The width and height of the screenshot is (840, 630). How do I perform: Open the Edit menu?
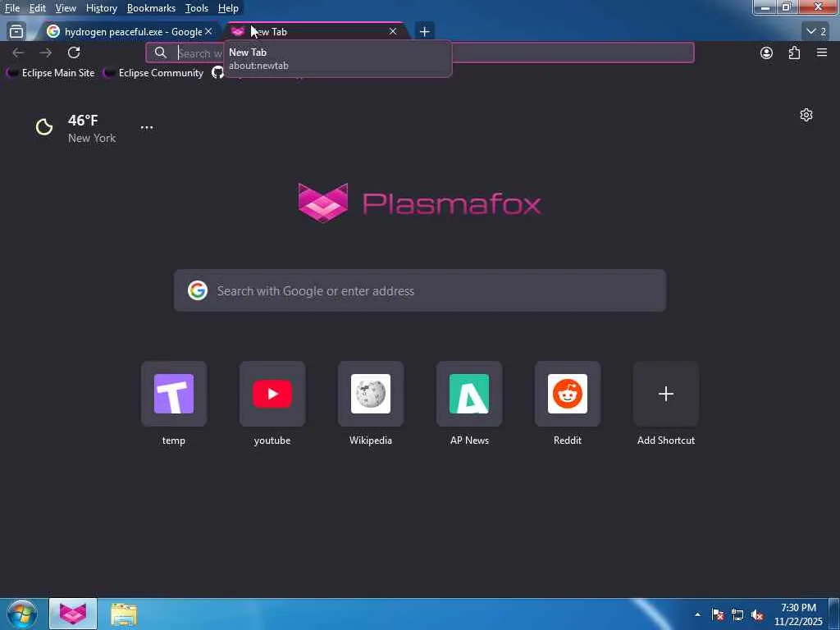pos(37,8)
